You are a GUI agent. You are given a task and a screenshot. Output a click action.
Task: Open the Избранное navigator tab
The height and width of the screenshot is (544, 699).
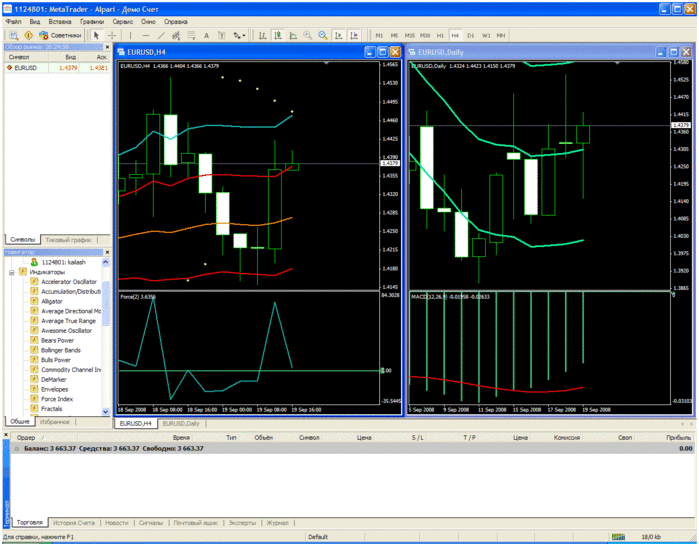coord(55,422)
